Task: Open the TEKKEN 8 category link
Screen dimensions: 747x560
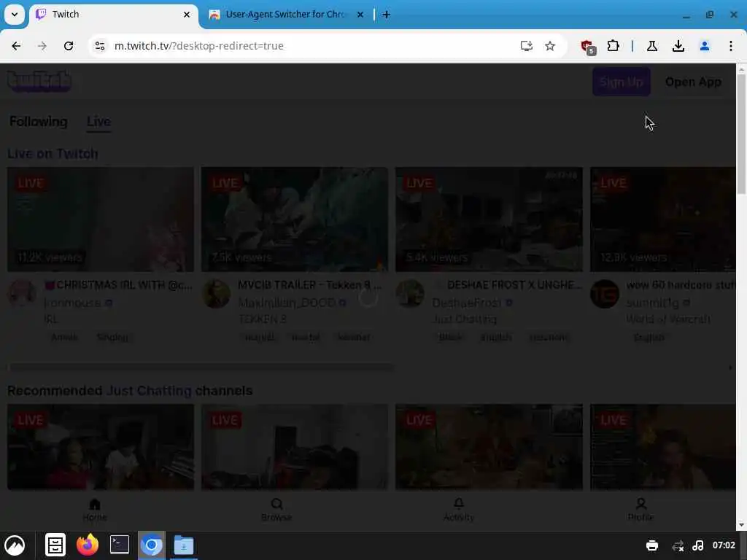Action: click(x=263, y=319)
